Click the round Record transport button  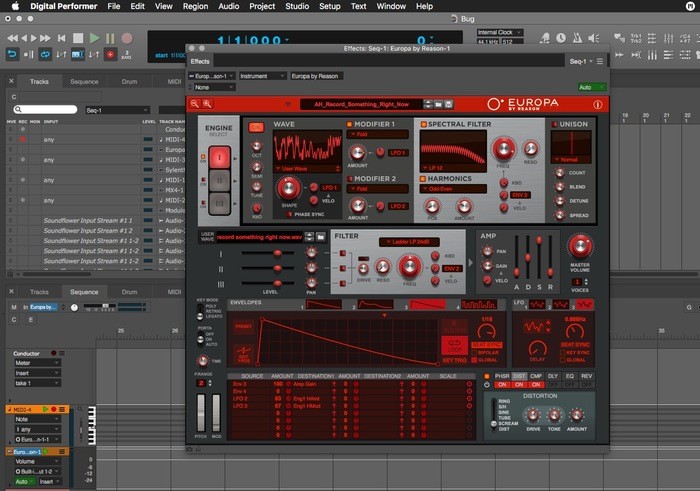pos(127,38)
